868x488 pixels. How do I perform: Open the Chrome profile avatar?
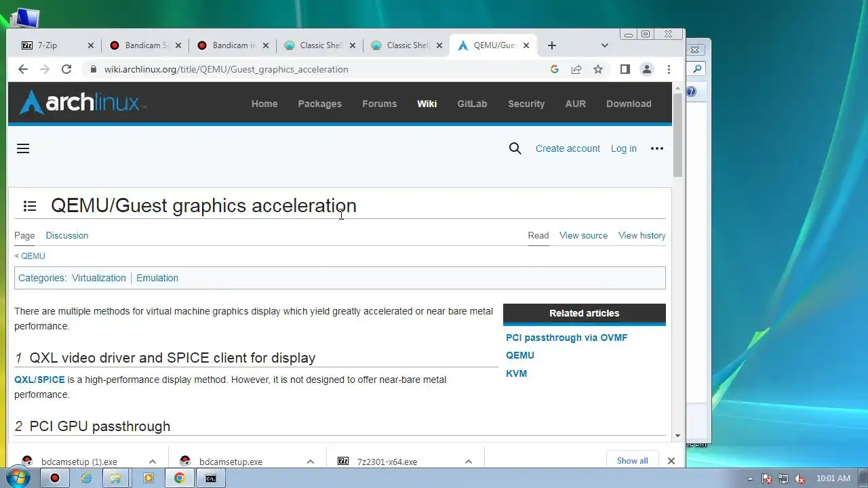[x=647, y=69]
